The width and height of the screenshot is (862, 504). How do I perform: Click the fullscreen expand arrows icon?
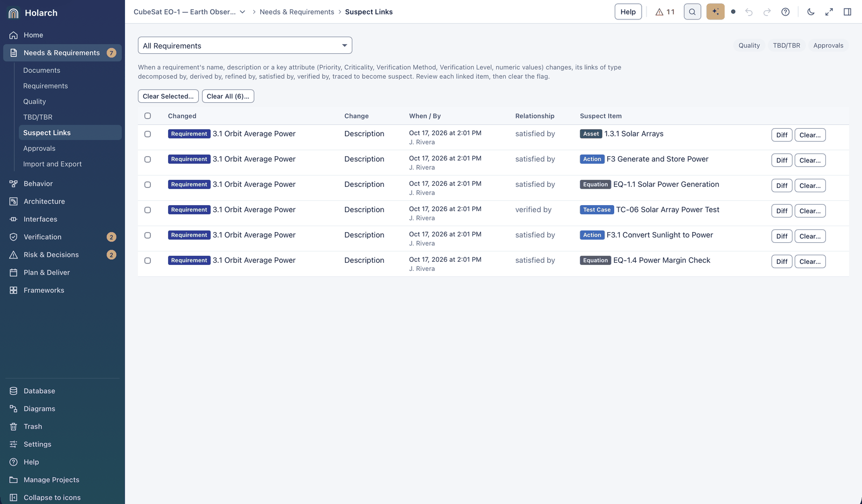(829, 12)
